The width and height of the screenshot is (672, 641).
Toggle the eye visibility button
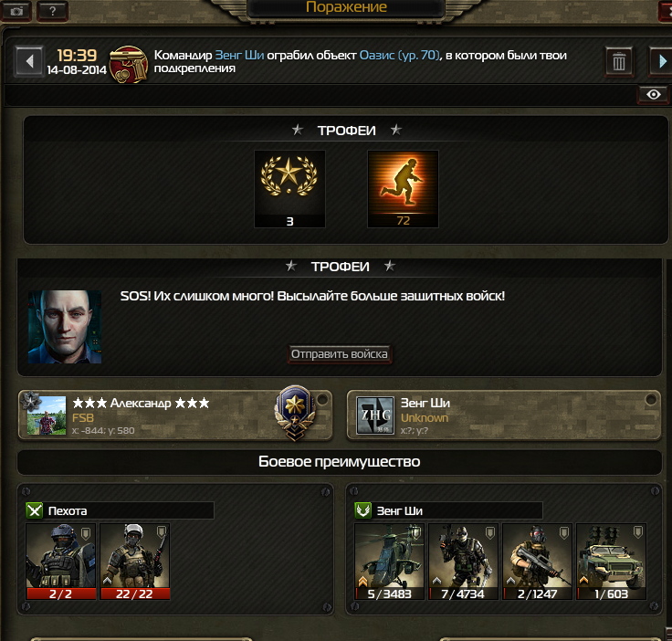pyautogui.click(x=654, y=95)
